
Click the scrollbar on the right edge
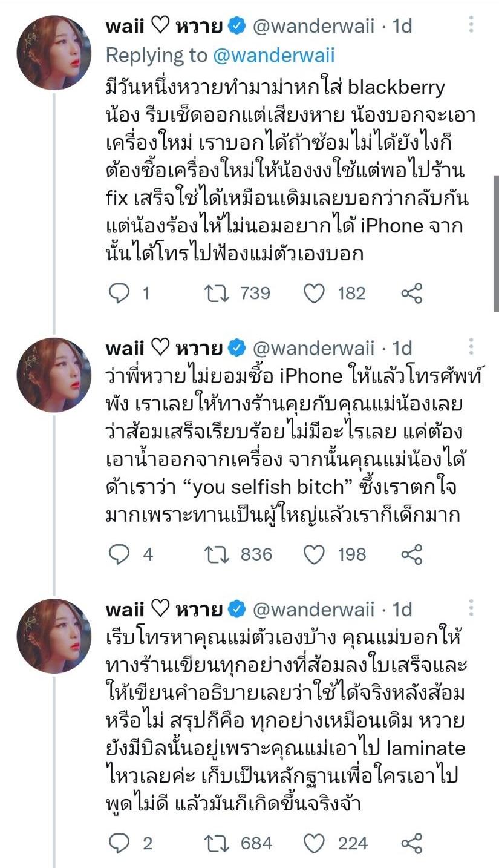point(495,242)
